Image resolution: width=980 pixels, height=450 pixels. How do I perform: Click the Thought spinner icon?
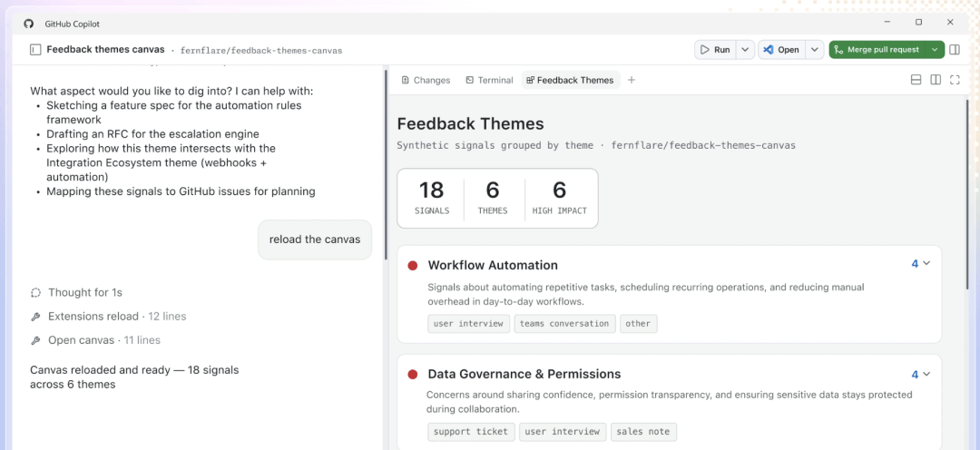click(x=35, y=292)
